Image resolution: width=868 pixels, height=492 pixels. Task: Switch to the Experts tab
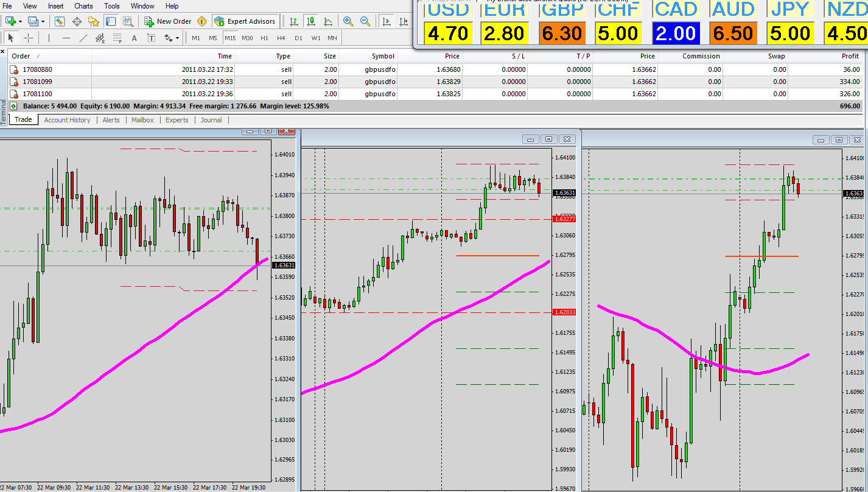pyautogui.click(x=177, y=120)
